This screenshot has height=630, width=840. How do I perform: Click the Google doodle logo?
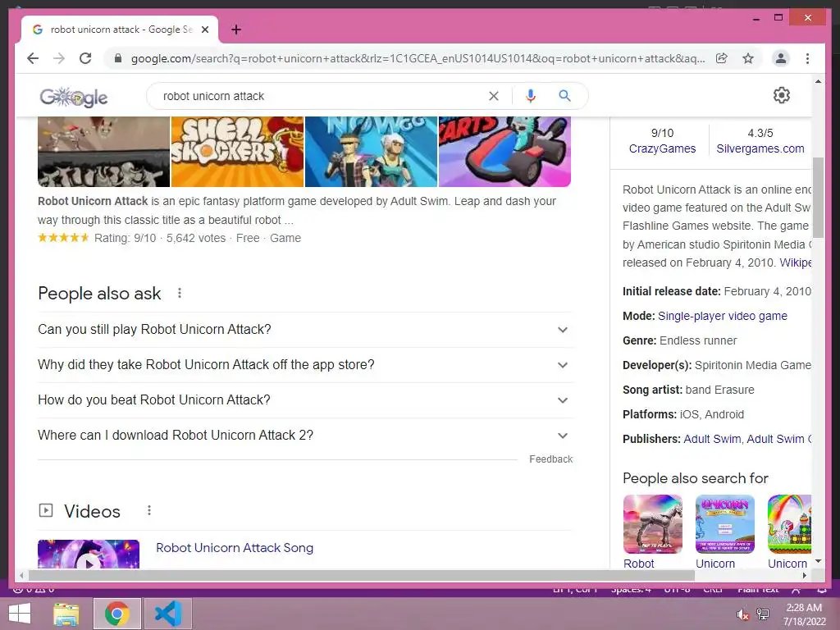click(x=74, y=97)
